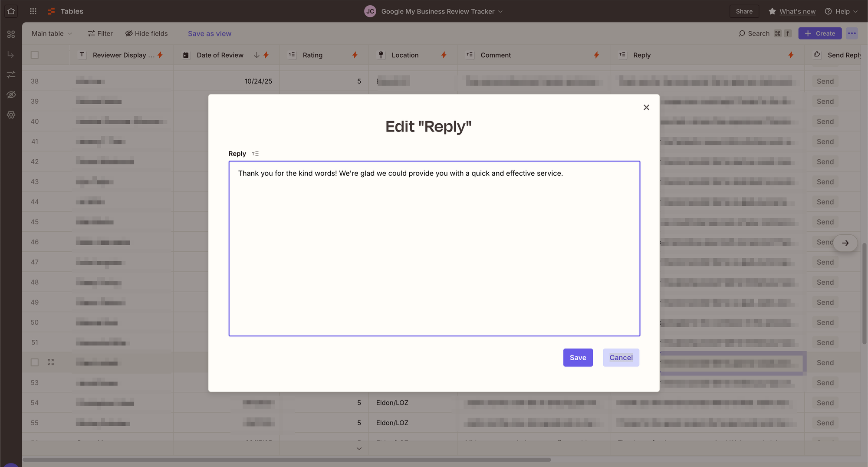Viewport: 868px width, 467px height.
Task: Open the three-dot more options button
Action: pyautogui.click(x=852, y=33)
